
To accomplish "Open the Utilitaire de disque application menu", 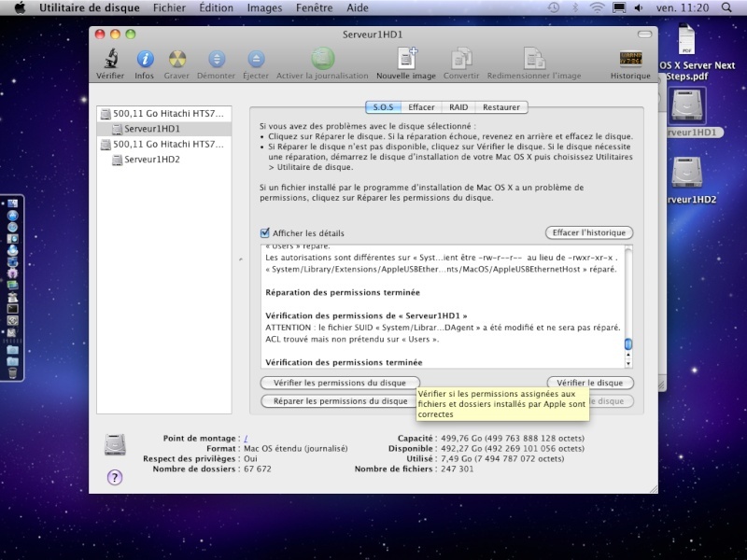I will pos(90,7).
